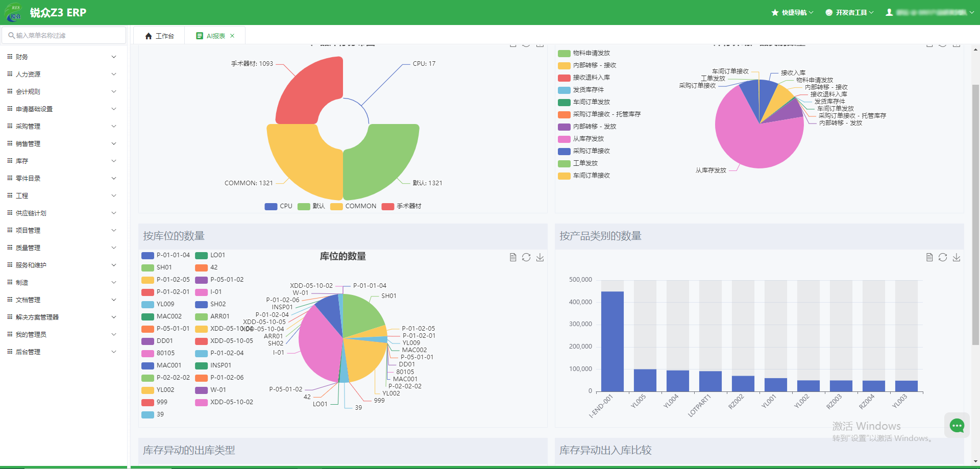Expand the 申请基础设置 menu
The width and height of the screenshot is (980, 469).
pos(63,109)
